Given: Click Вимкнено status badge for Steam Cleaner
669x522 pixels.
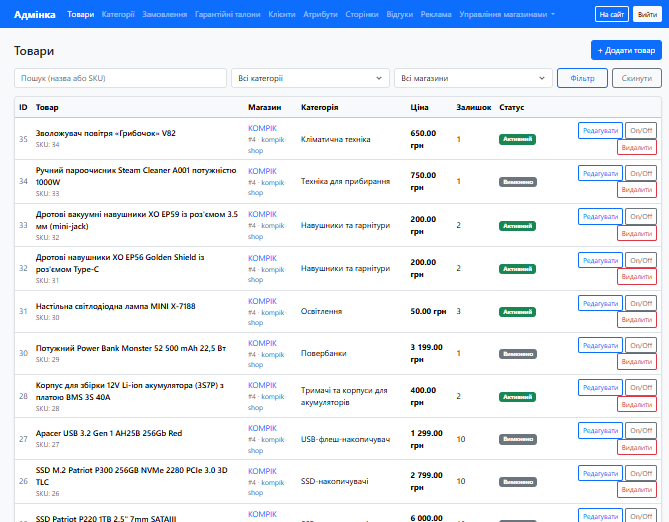Looking at the screenshot, I should pyautogui.click(x=518, y=182).
